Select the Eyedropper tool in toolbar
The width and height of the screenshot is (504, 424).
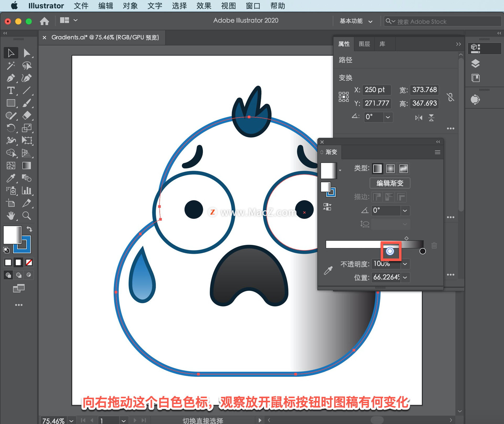[x=10, y=178]
